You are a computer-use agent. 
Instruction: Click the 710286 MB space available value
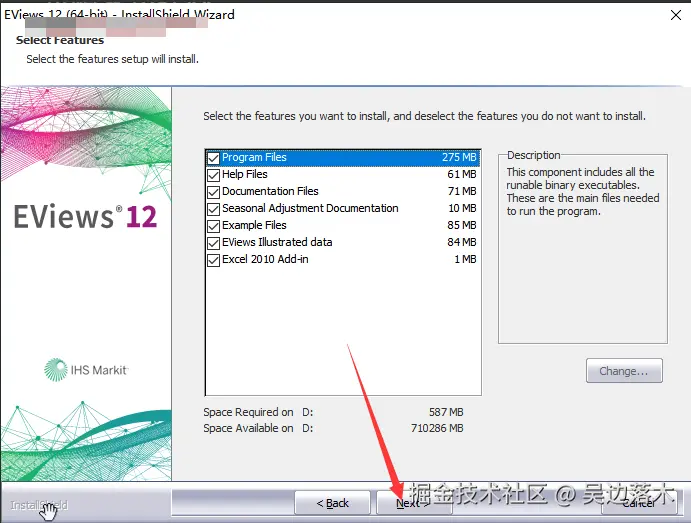pyautogui.click(x=437, y=428)
